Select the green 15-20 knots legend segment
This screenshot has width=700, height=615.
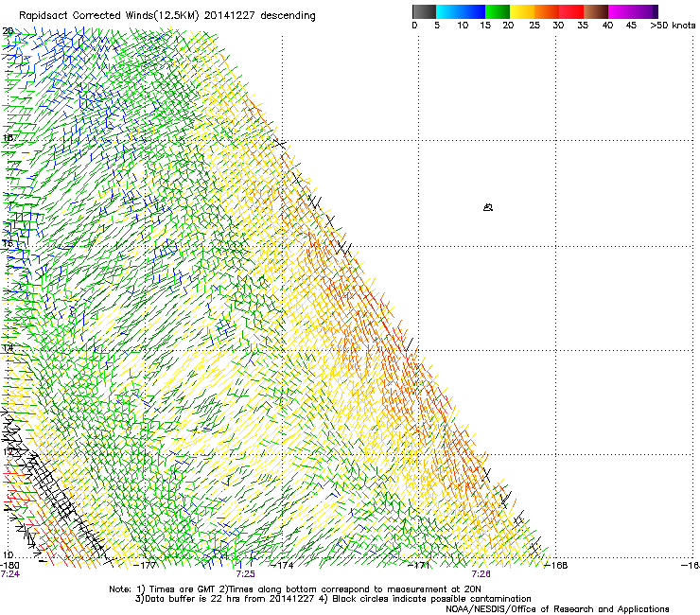(498, 11)
